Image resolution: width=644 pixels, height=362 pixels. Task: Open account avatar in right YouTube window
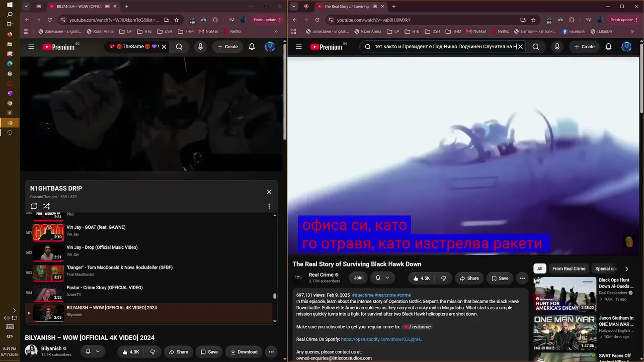[x=626, y=47]
